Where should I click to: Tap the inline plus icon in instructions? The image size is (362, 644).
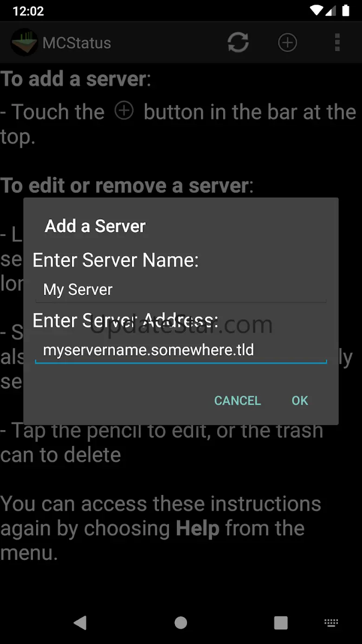tap(124, 111)
